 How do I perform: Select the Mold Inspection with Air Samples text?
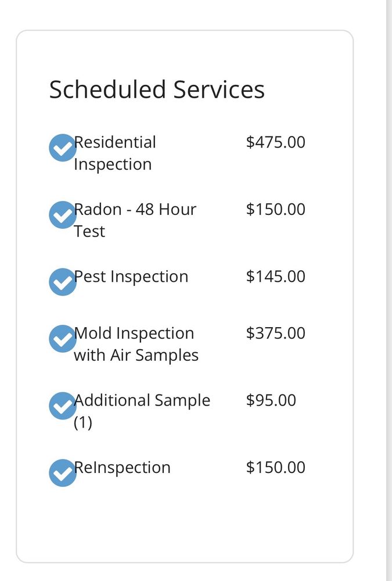137,343
